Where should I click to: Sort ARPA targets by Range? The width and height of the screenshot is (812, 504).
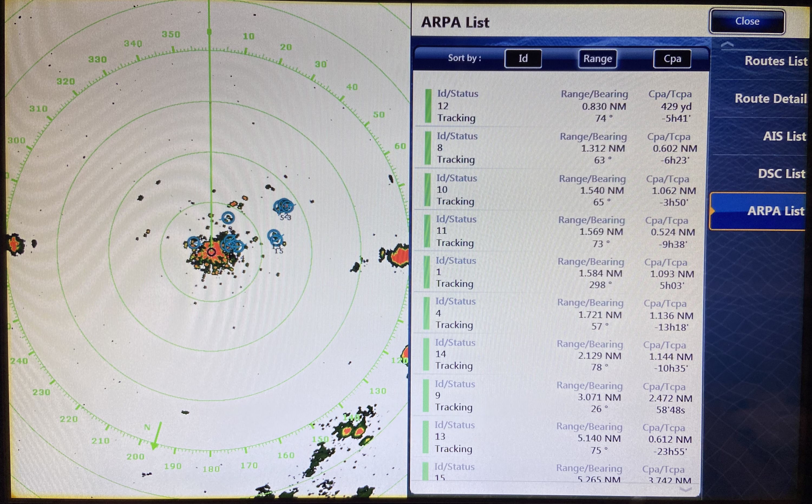pyautogui.click(x=598, y=59)
